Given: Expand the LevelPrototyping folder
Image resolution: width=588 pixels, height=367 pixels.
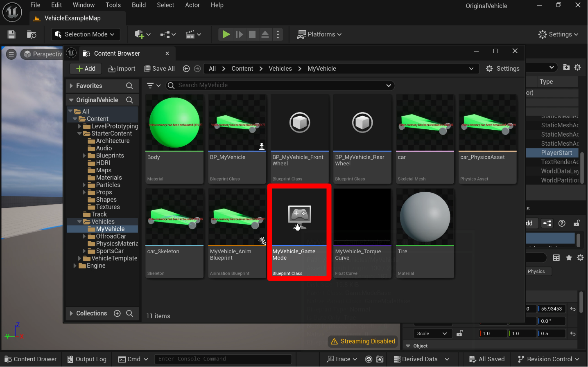Looking at the screenshot, I should 80,126.
